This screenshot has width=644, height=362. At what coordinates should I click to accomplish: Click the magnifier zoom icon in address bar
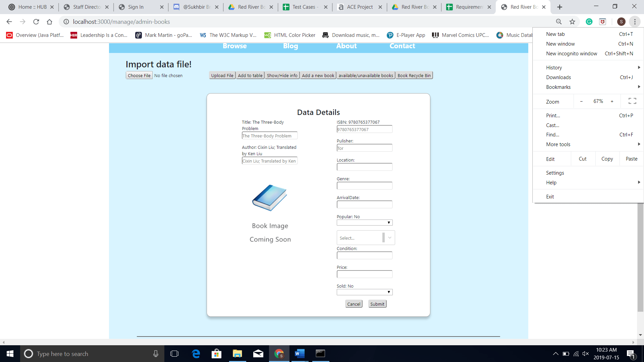click(x=559, y=22)
